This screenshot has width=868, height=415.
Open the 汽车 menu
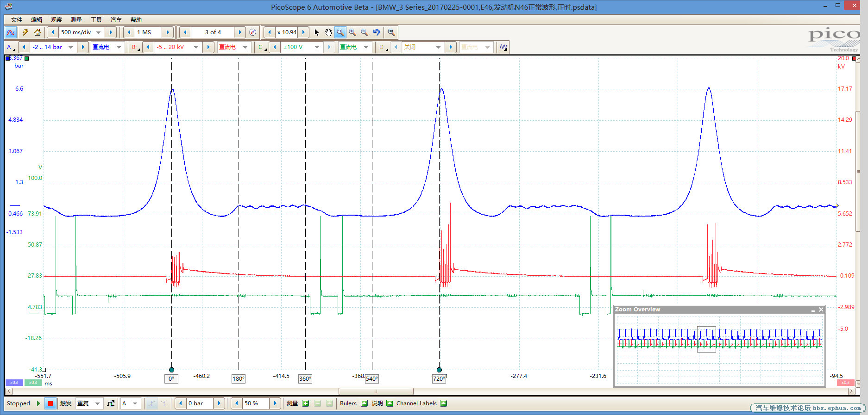click(x=116, y=19)
